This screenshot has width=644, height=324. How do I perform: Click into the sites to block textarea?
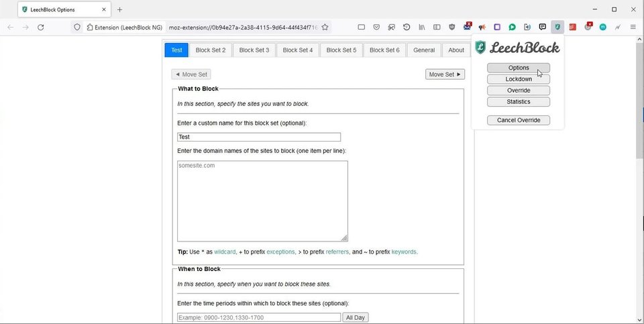(x=262, y=201)
